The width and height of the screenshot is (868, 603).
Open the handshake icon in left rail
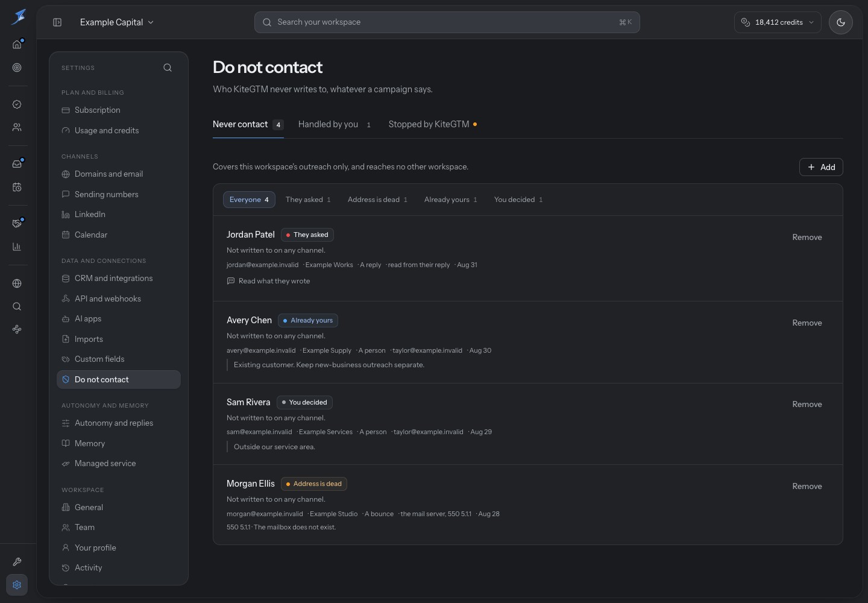[17, 224]
